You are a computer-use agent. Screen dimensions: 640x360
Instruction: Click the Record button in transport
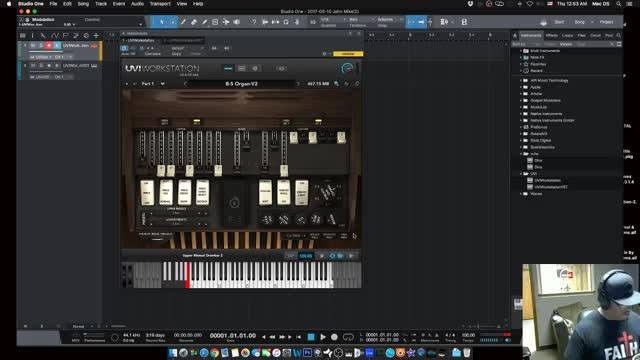[x=334, y=337]
